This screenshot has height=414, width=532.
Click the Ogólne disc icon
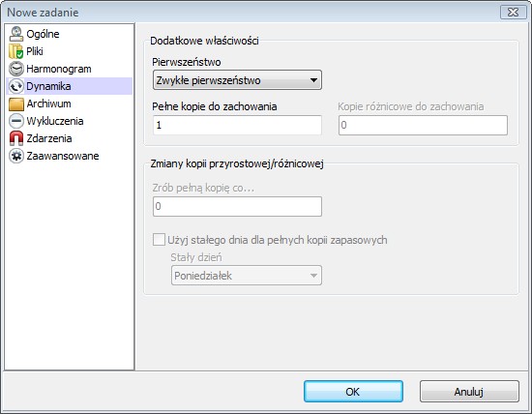[x=15, y=34]
